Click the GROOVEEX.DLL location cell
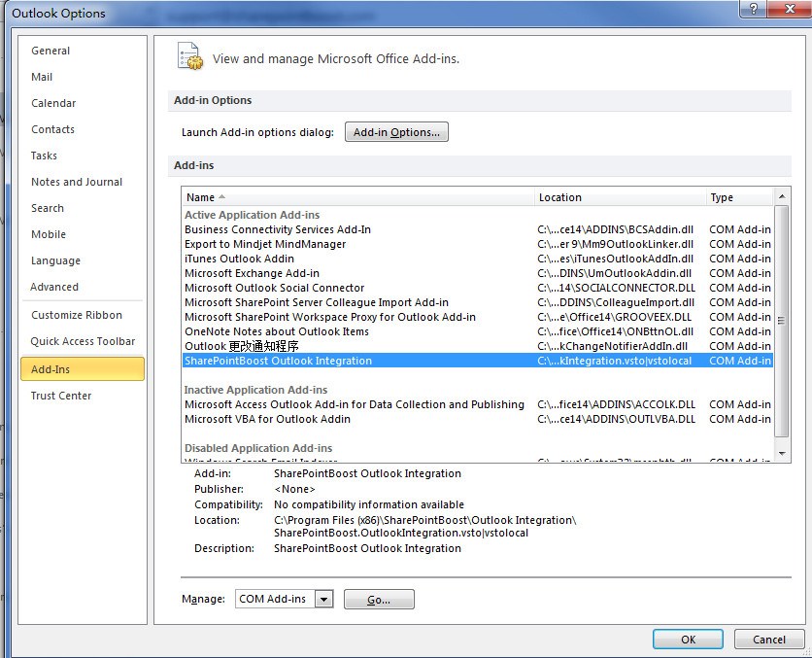 coord(614,317)
